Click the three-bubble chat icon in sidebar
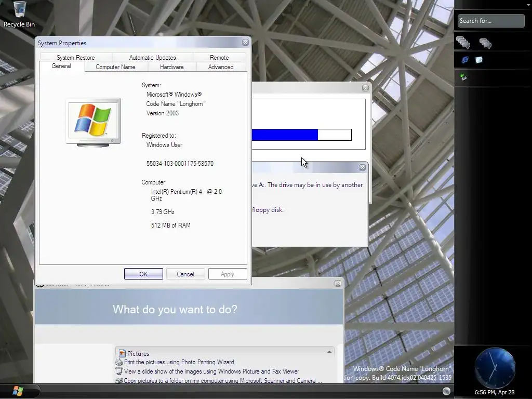The image size is (532, 399). 485,43
